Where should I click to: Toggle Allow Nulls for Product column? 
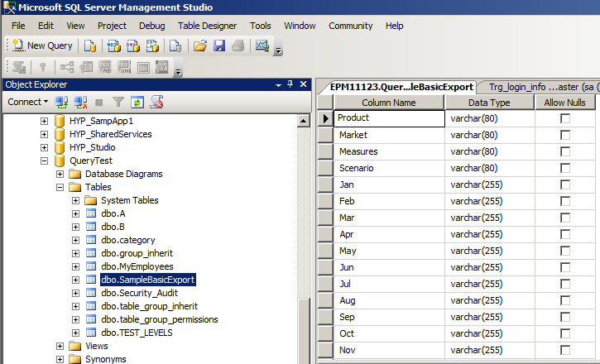tap(564, 118)
